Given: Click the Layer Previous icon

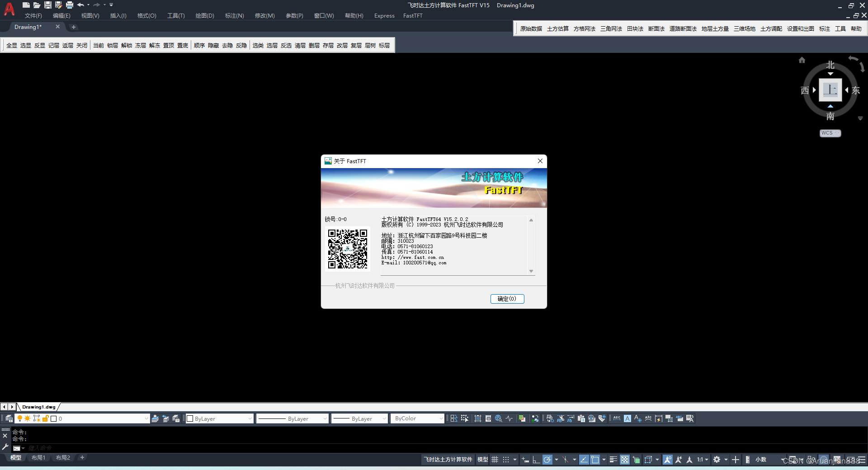Looking at the screenshot, I should 165,418.
